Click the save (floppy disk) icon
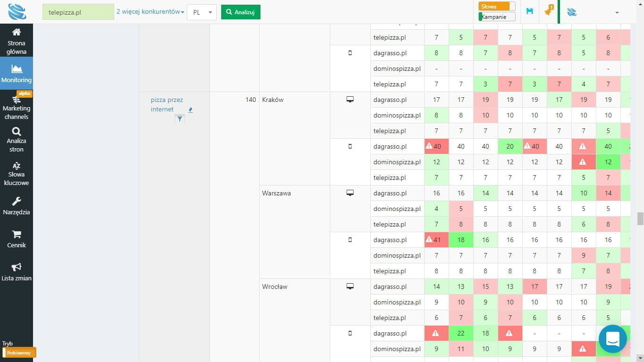 point(529,11)
